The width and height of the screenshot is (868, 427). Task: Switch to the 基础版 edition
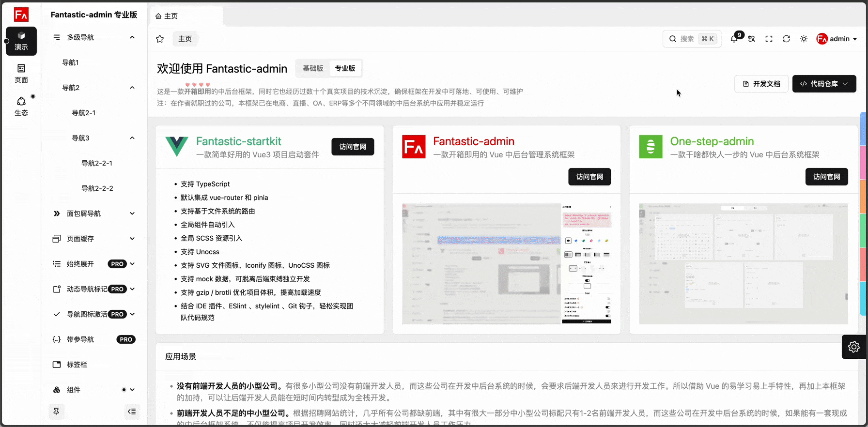pos(313,68)
